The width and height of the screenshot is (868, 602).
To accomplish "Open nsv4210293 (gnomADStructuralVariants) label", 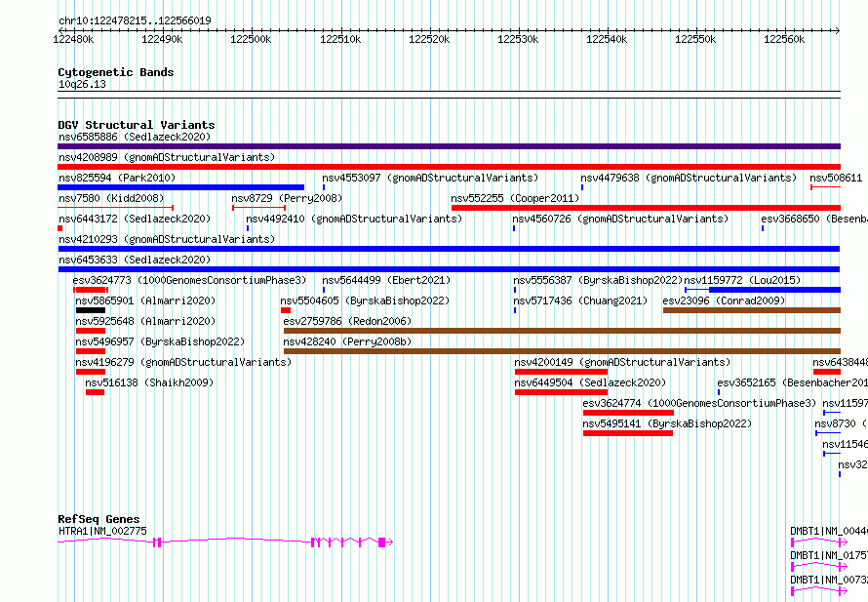I will pyautogui.click(x=167, y=239).
